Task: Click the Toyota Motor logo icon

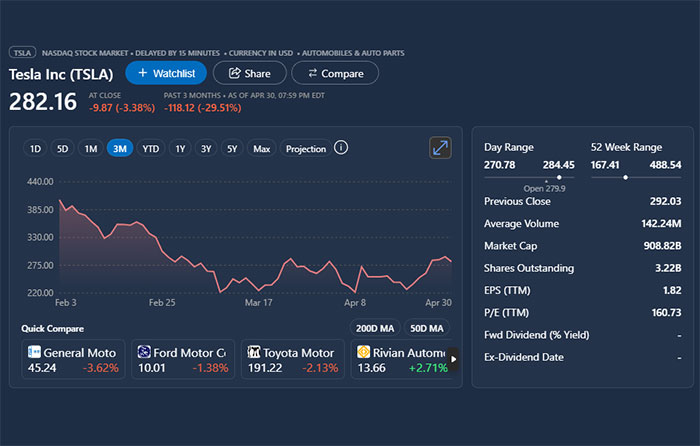Action: (254, 352)
